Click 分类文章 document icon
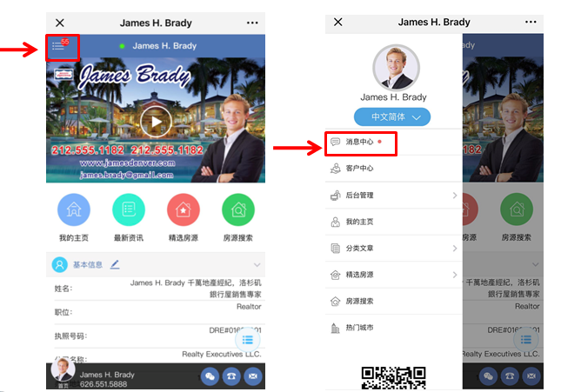This screenshot has height=392, width=561. [x=335, y=249]
